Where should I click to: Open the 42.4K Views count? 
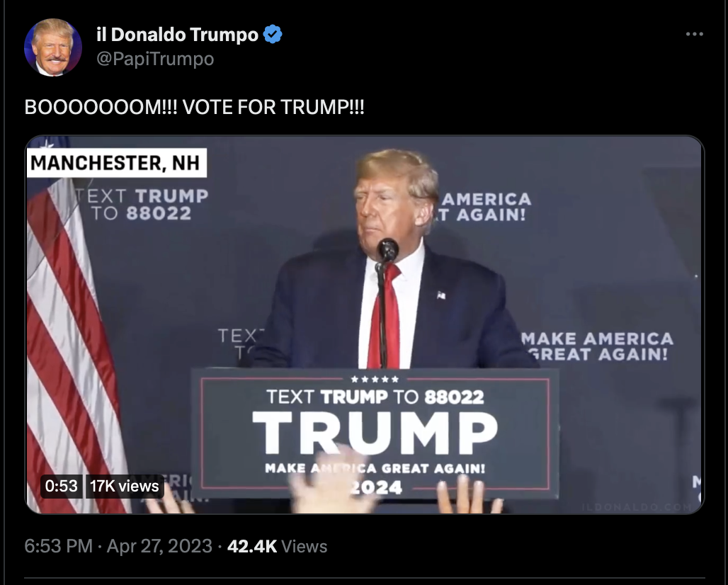pos(277,546)
